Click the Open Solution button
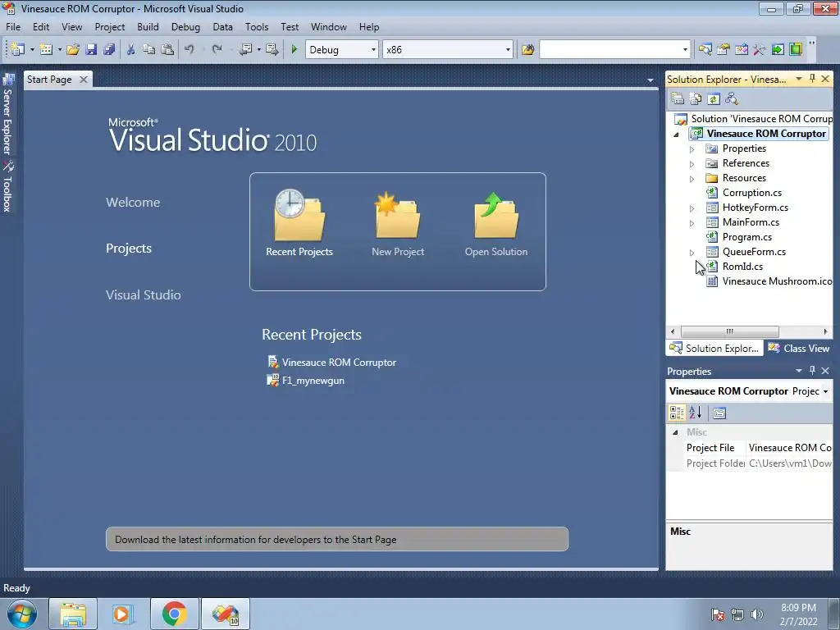The width and height of the screenshot is (840, 630). (x=496, y=222)
